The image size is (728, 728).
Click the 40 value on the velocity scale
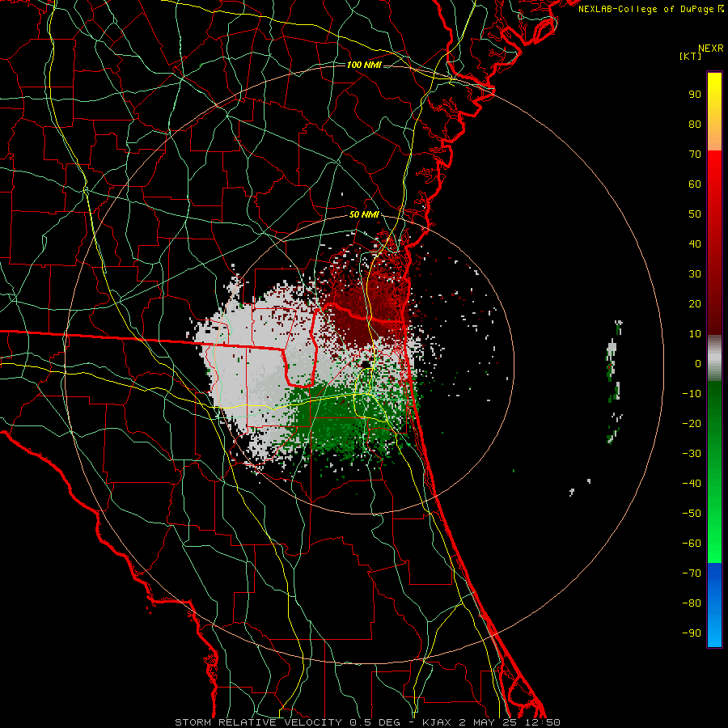(695, 244)
